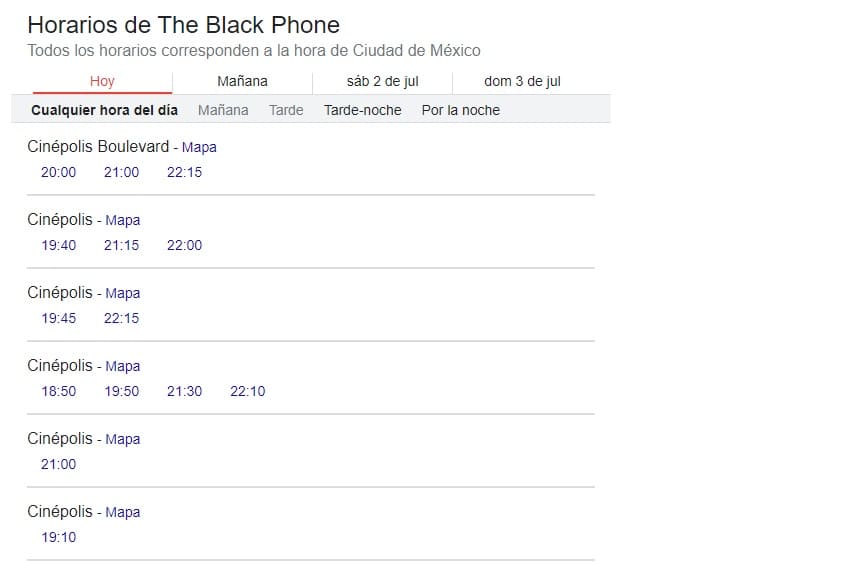Filter showtimes by "Tarde-noche"
Image resolution: width=857 pixels, height=563 pixels.
(362, 110)
